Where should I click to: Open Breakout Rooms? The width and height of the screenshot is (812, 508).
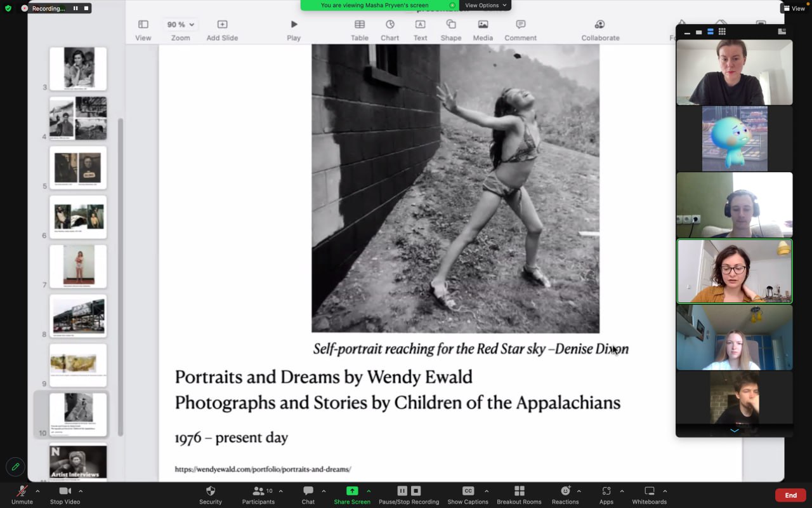(519, 495)
